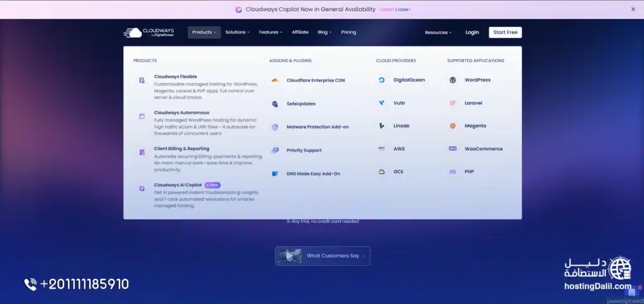Click the Magento logo icon

point(453,126)
